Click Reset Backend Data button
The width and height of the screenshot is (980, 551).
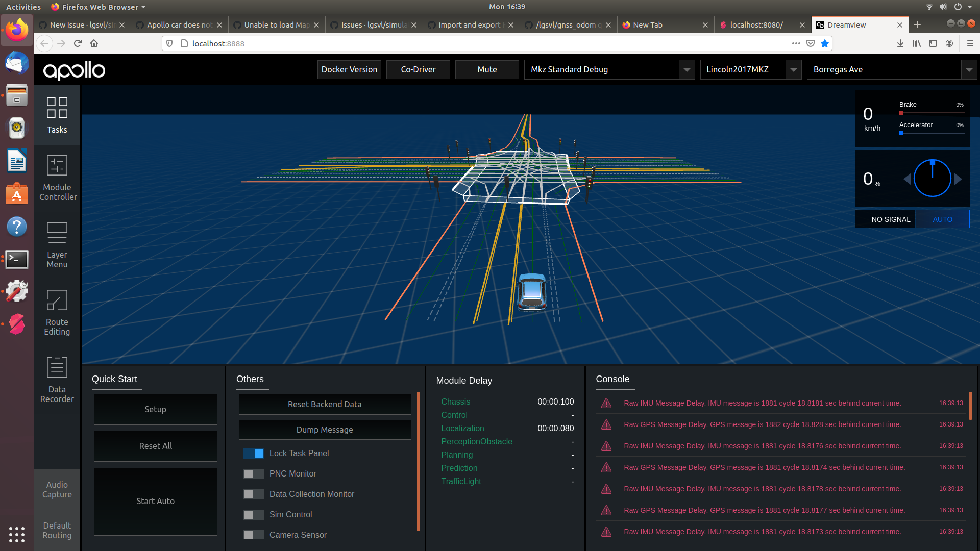(325, 404)
